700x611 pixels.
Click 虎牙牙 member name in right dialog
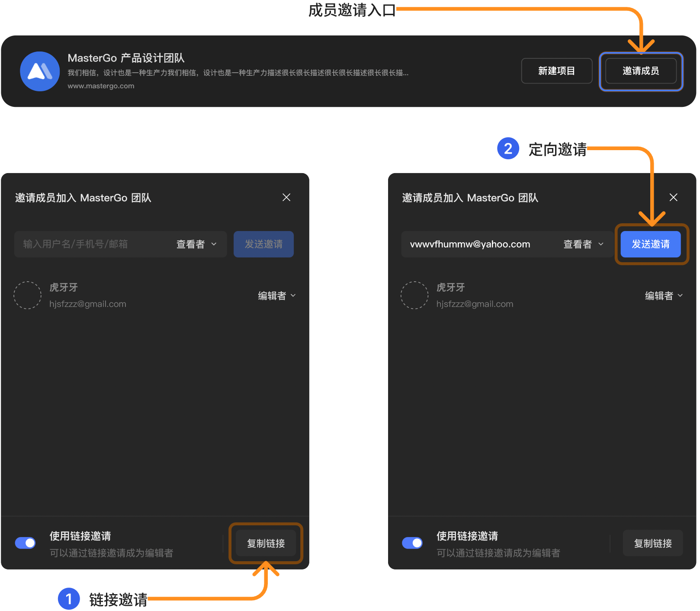450,287
